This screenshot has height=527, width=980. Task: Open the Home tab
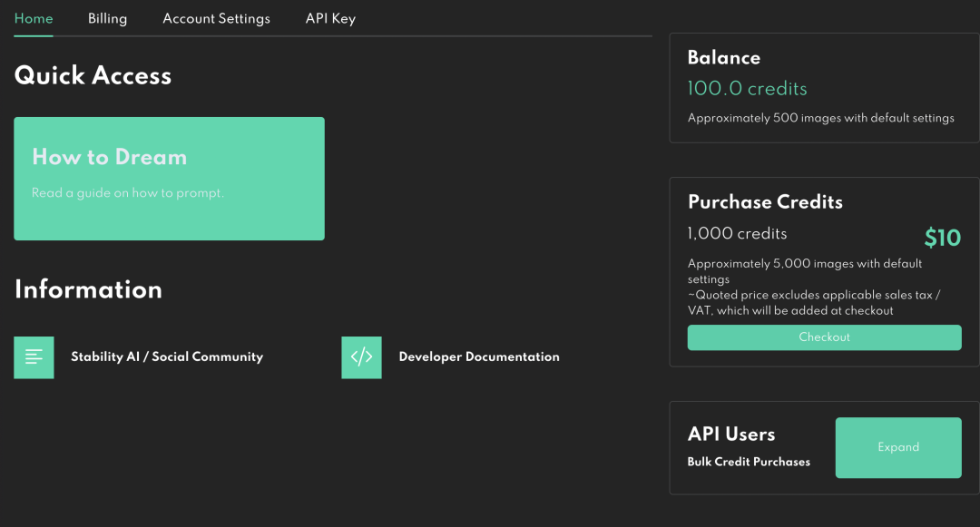[x=34, y=18]
